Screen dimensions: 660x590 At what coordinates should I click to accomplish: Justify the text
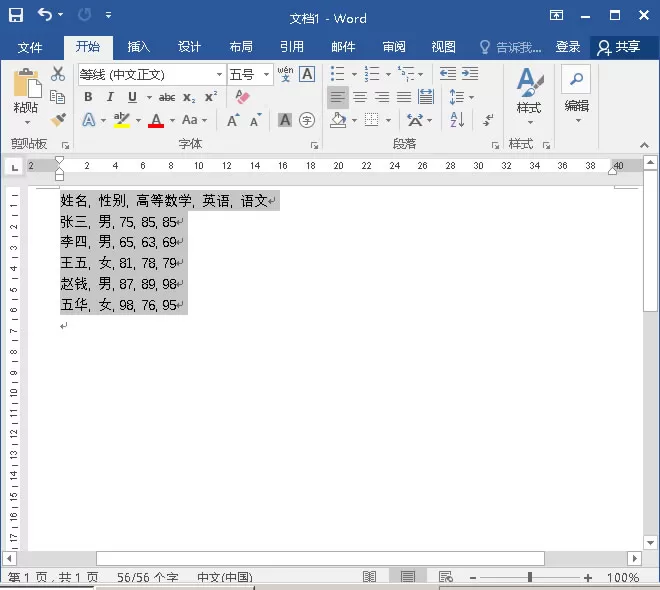coord(404,97)
